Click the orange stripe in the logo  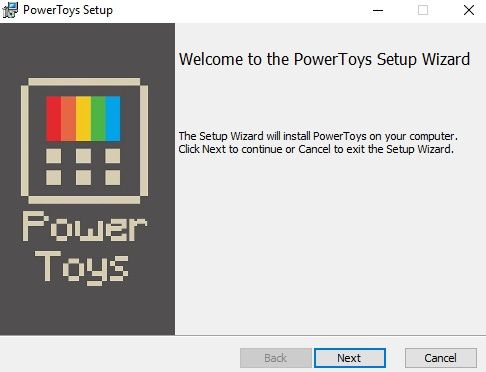click(68, 118)
